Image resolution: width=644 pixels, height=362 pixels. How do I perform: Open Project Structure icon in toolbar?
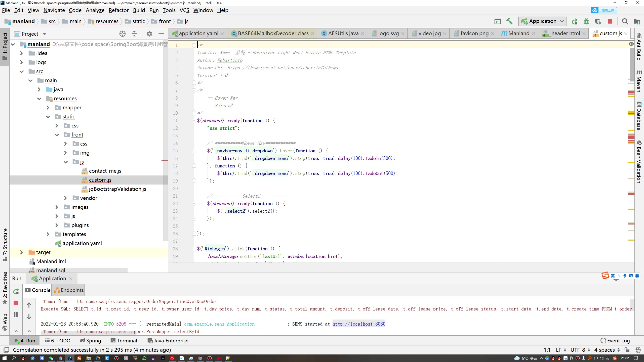[637, 21]
